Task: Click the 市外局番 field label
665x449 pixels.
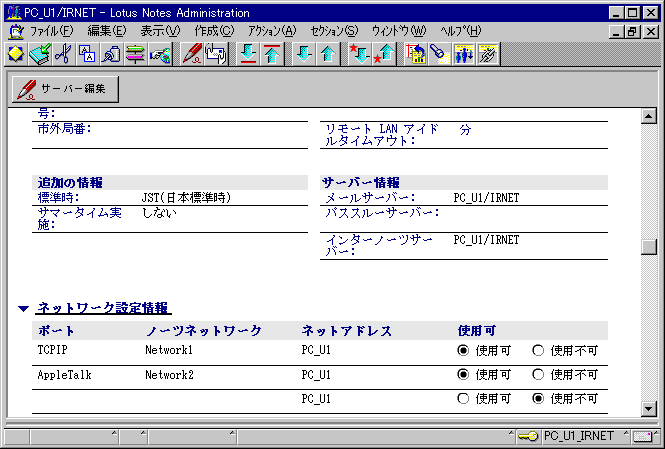Action: [64, 129]
